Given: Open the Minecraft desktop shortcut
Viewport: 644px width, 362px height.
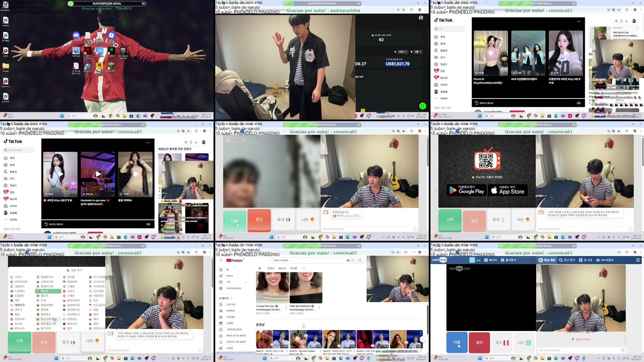Looking at the screenshot, I should [x=111, y=67].
